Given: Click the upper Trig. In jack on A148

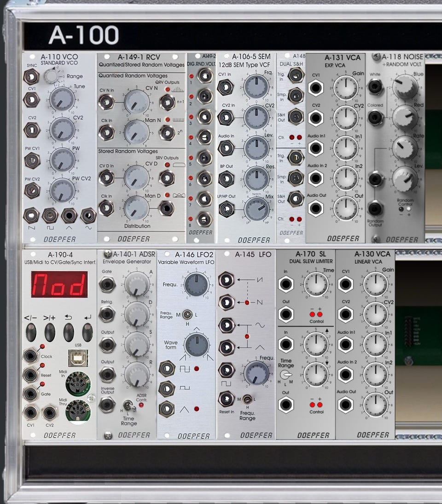Looking at the screenshot, I should pos(296,75).
